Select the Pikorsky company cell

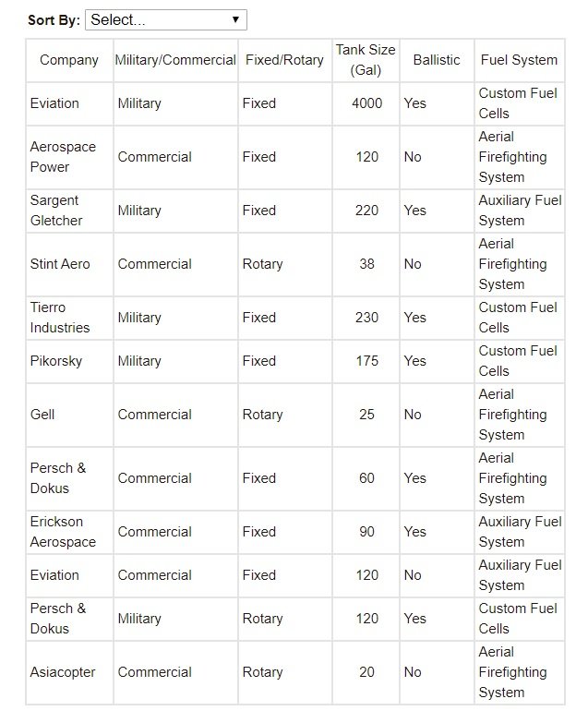pyautogui.click(x=56, y=361)
